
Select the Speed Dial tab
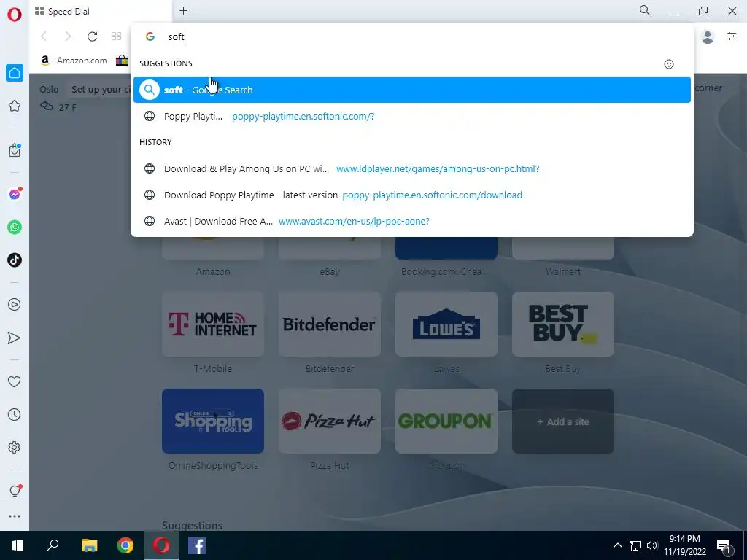(100, 12)
